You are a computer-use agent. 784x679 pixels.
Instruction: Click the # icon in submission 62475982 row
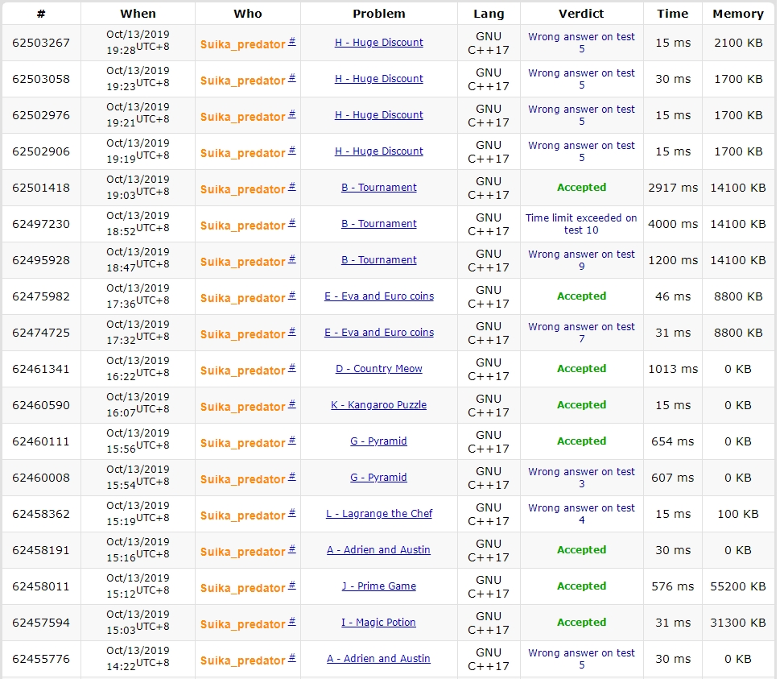292,295
